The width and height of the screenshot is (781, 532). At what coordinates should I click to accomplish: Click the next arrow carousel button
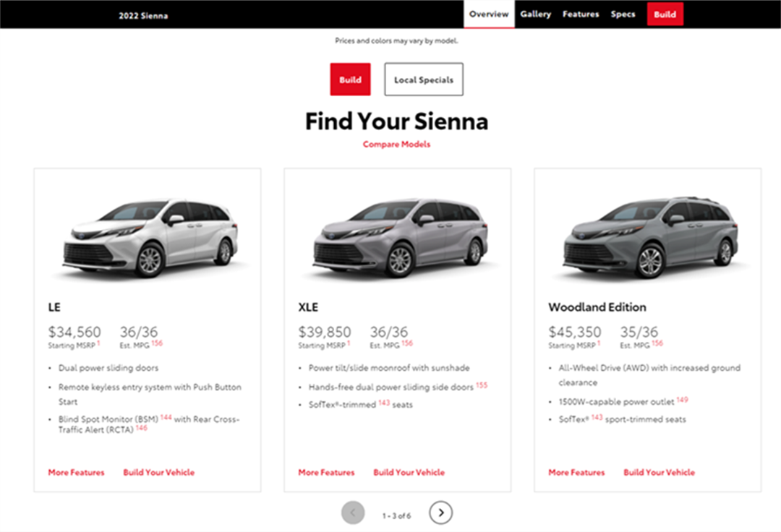[x=440, y=513]
